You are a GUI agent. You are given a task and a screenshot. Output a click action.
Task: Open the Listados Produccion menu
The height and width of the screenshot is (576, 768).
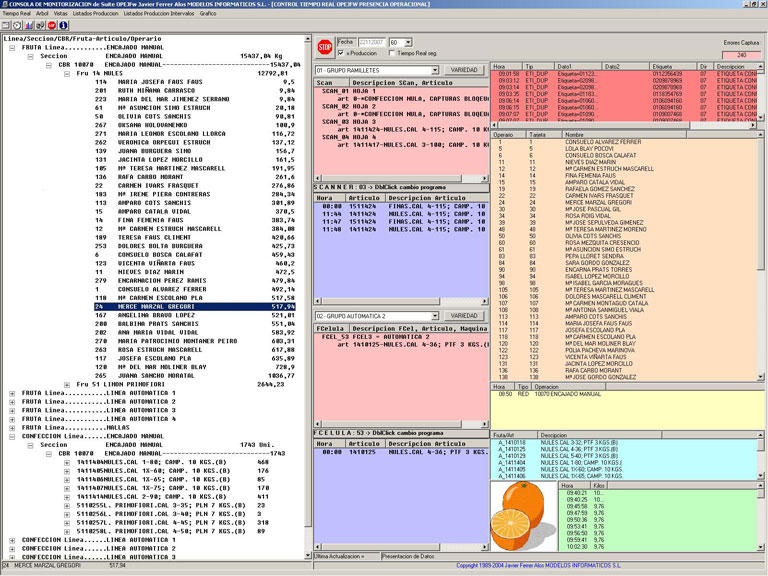96,14
